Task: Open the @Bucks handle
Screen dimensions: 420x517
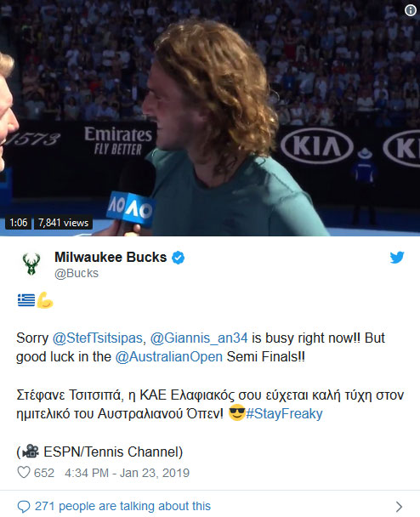Action: click(77, 273)
